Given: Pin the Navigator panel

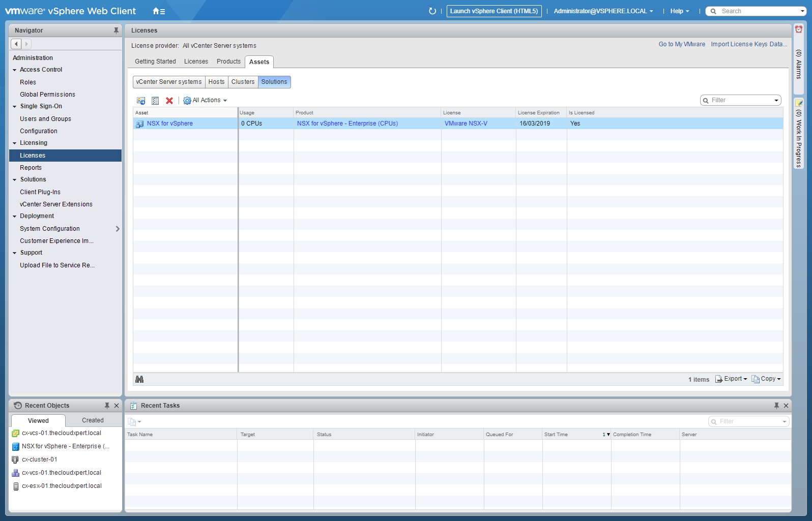Looking at the screenshot, I should click(116, 30).
